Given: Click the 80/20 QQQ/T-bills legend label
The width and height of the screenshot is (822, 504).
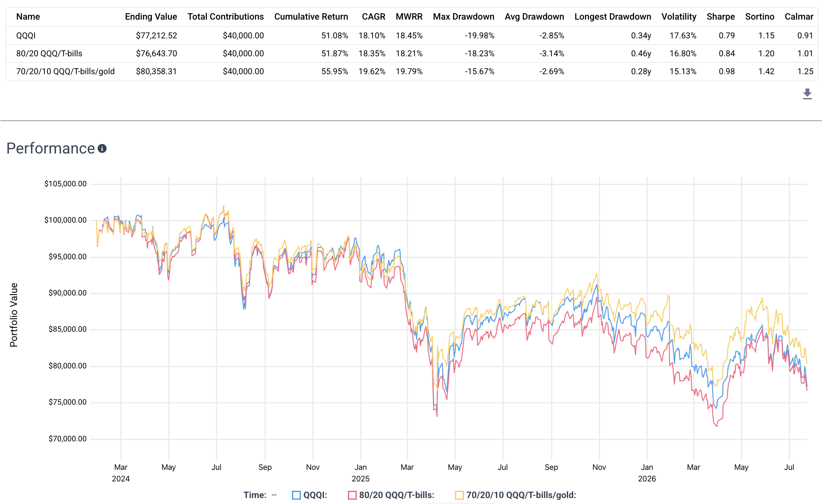Looking at the screenshot, I should (x=397, y=495).
